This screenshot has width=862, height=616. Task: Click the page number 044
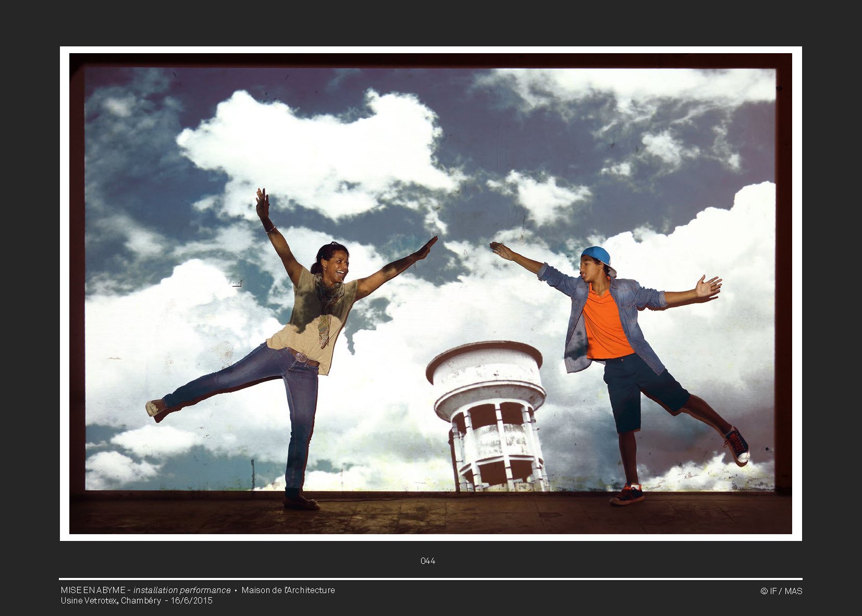pyautogui.click(x=427, y=561)
